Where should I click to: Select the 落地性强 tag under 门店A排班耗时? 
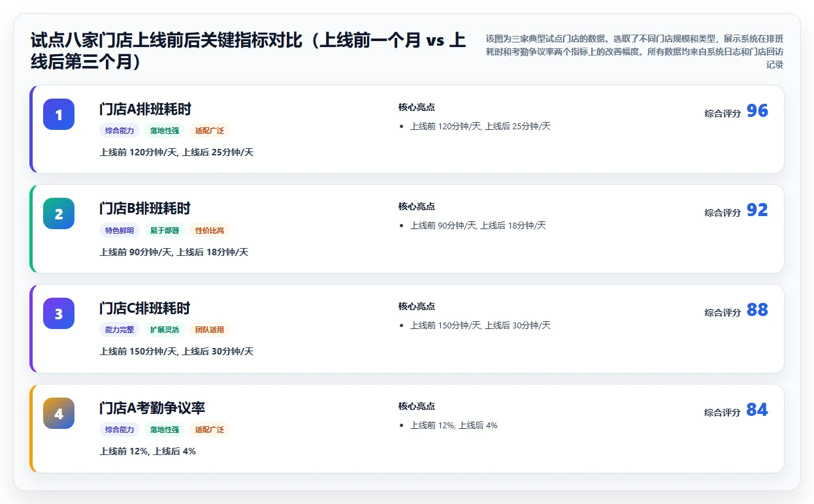click(x=165, y=131)
